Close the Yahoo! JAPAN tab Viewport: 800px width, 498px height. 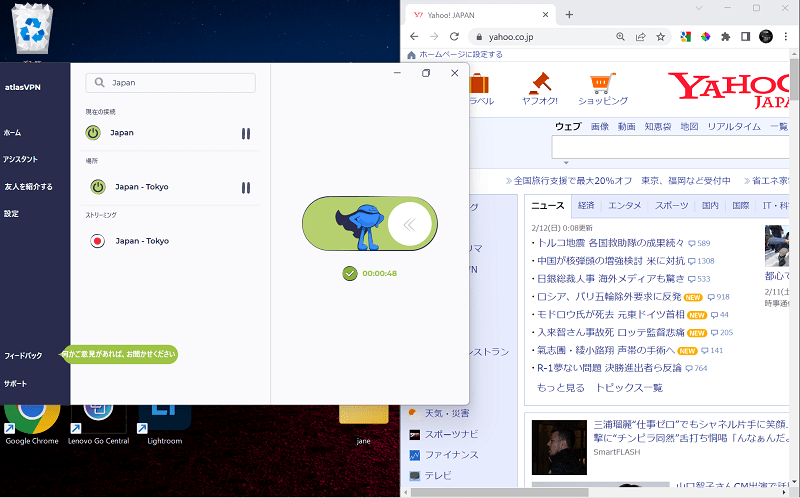pyautogui.click(x=545, y=15)
